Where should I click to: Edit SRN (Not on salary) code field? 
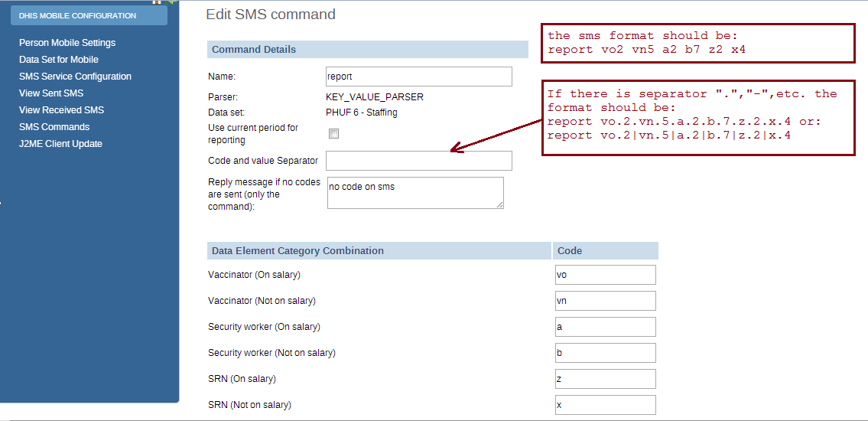(x=606, y=405)
